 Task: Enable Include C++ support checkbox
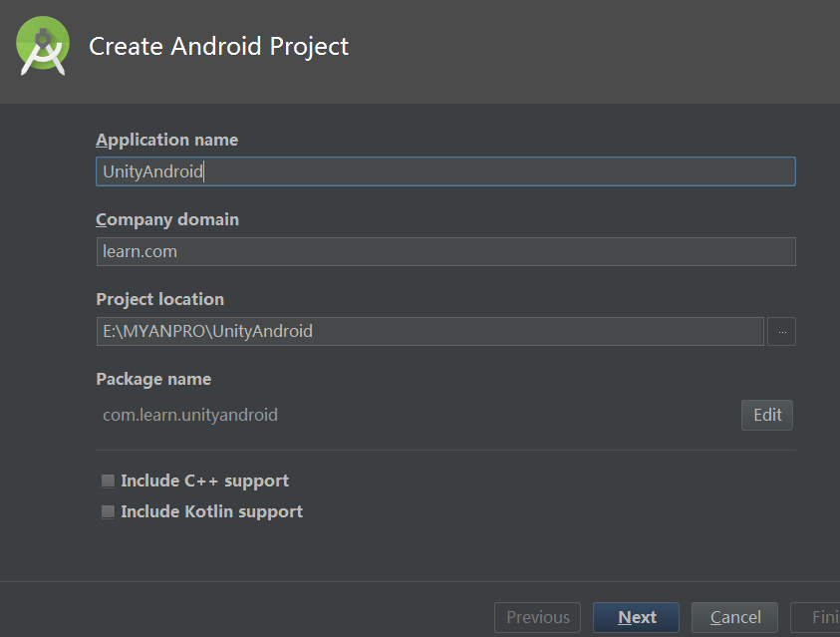[x=109, y=481]
